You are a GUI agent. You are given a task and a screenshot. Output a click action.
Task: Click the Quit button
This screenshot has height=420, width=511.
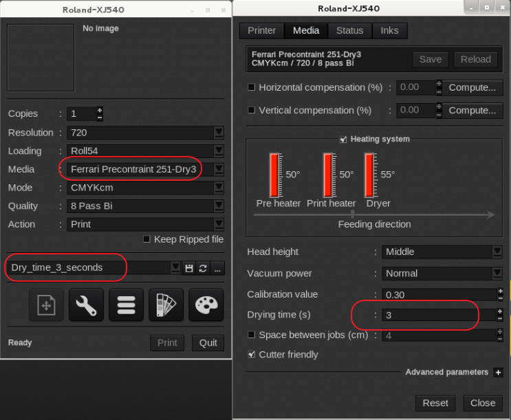point(208,343)
